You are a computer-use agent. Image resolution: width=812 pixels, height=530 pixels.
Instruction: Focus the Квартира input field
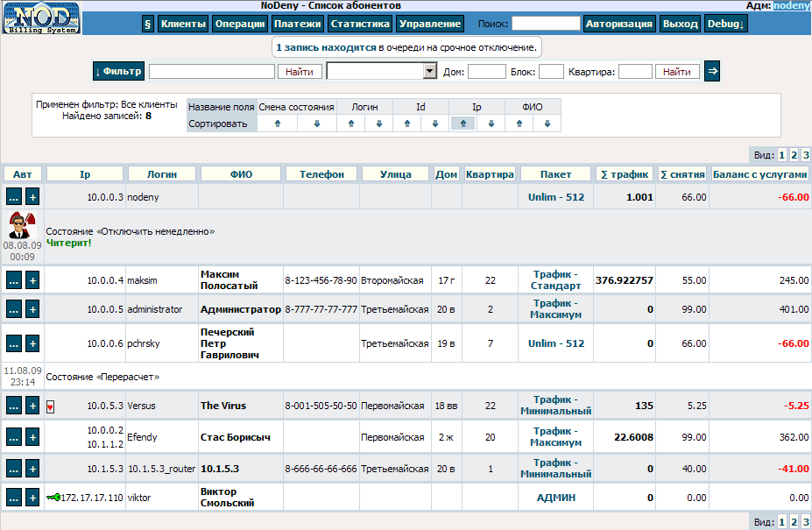pyautogui.click(x=635, y=72)
